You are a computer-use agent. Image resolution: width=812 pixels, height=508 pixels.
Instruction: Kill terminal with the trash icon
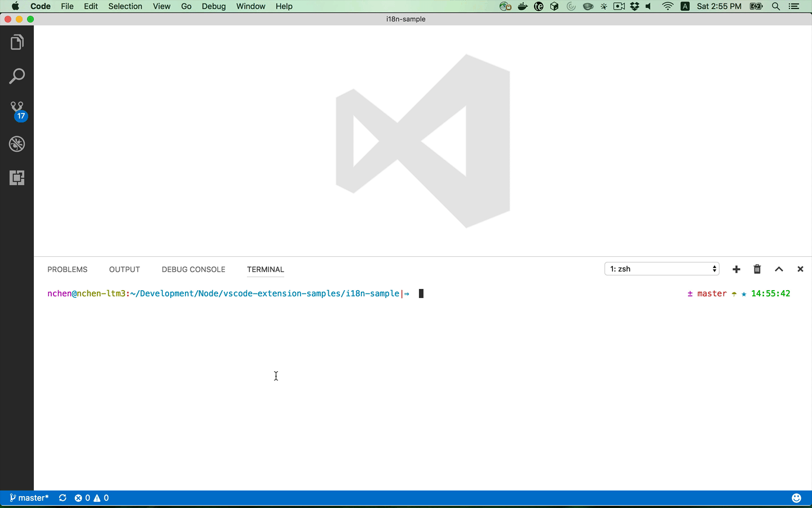(x=757, y=269)
